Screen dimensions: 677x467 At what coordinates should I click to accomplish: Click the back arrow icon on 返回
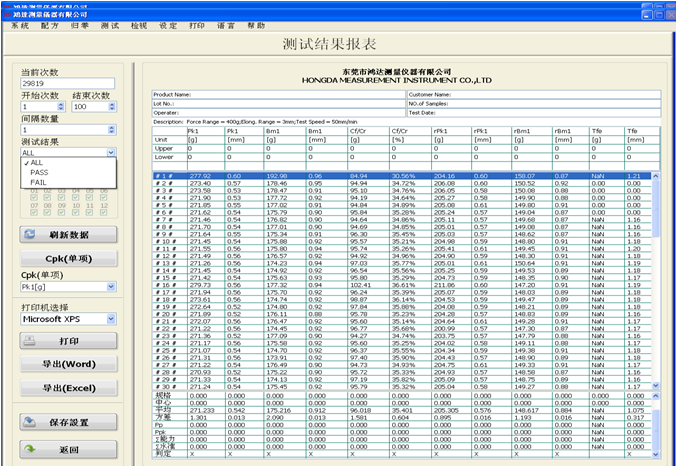pyautogui.click(x=31, y=449)
